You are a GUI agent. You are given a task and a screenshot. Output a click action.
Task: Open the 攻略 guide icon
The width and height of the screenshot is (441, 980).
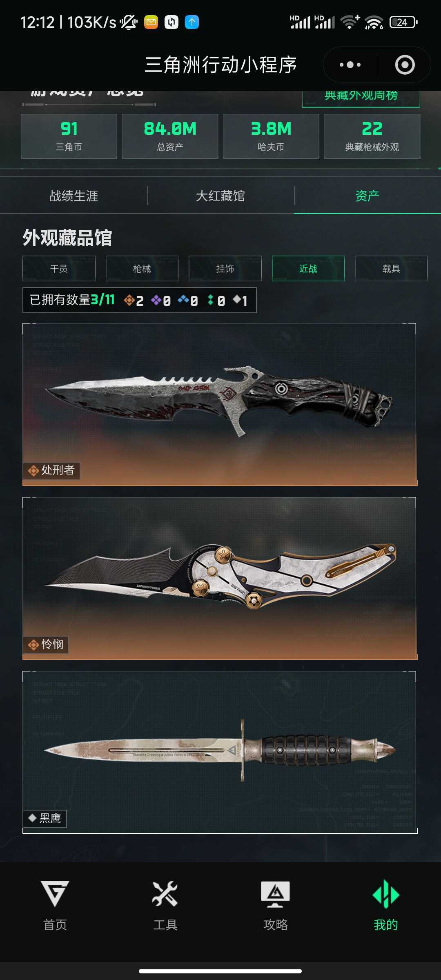pos(276,894)
